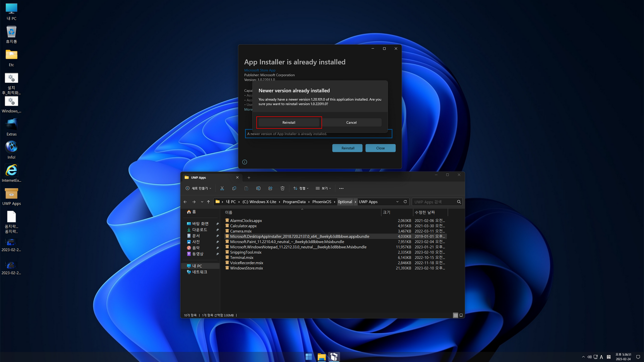Click the info icon in App Installer
This screenshot has height=362, width=644.
point(245,162)
